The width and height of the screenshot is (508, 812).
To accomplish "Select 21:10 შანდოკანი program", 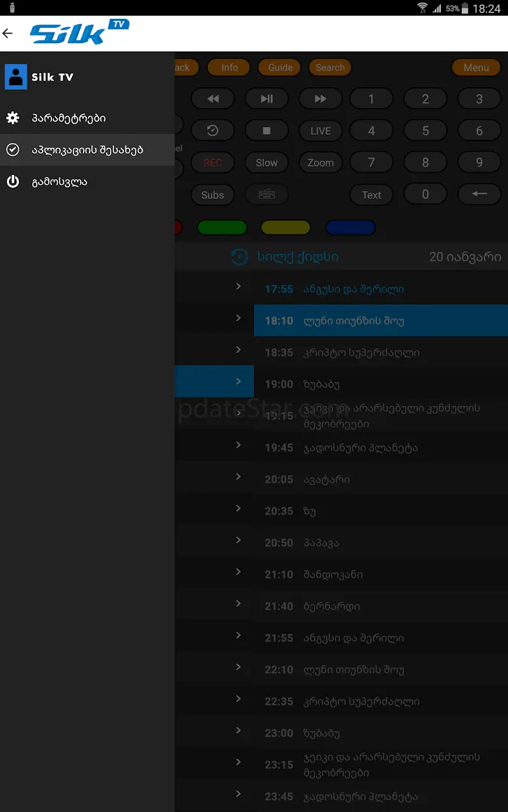I will 381,575.
